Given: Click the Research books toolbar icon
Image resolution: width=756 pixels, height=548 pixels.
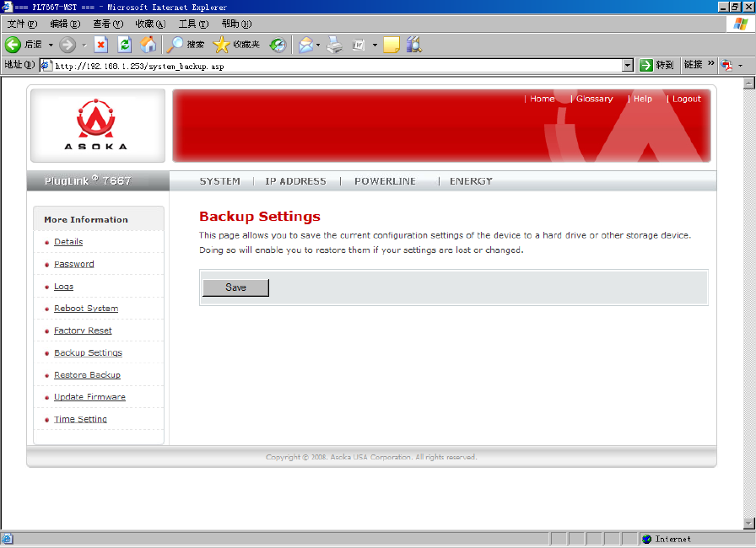Looking at the screenshot, I should tap(413, 45).
